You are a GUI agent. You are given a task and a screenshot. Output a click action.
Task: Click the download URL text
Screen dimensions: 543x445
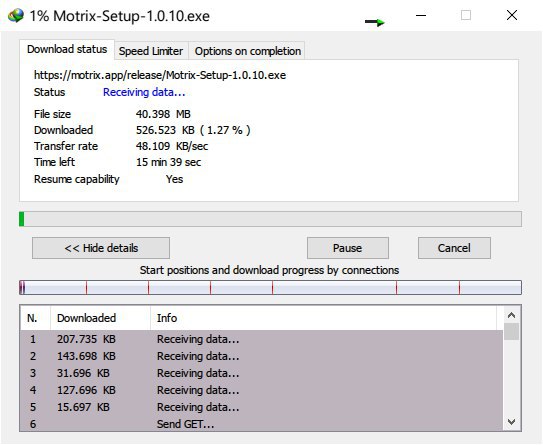160,75
